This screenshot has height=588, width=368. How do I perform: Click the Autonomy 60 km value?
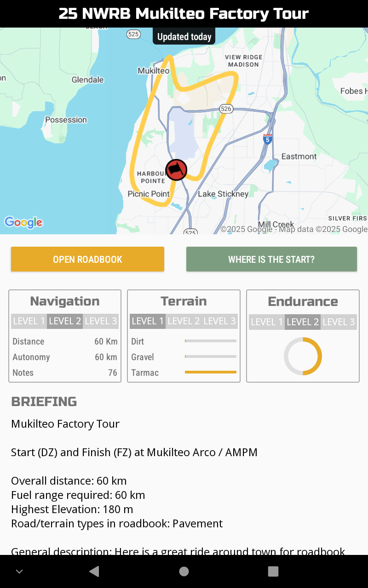106,357
